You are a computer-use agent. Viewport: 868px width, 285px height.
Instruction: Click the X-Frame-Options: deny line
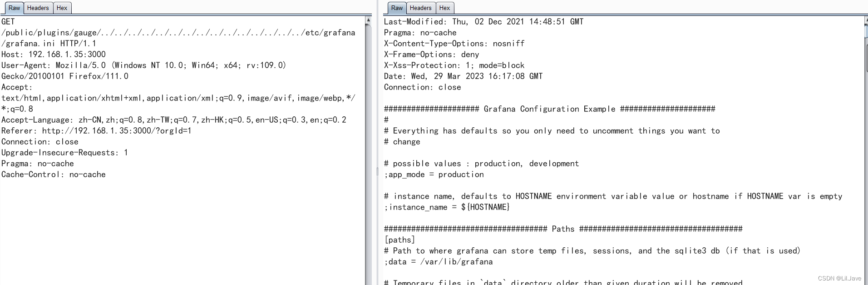[x=432, y=54]
